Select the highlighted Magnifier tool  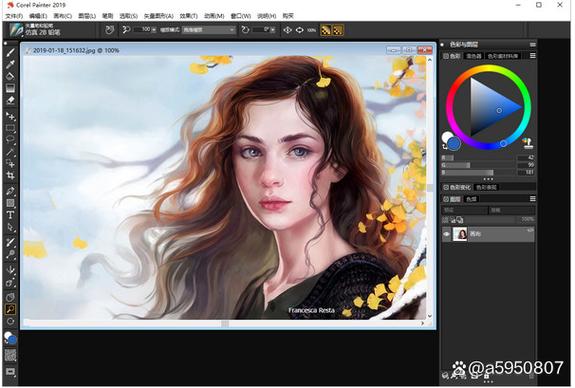click(10, 310)
